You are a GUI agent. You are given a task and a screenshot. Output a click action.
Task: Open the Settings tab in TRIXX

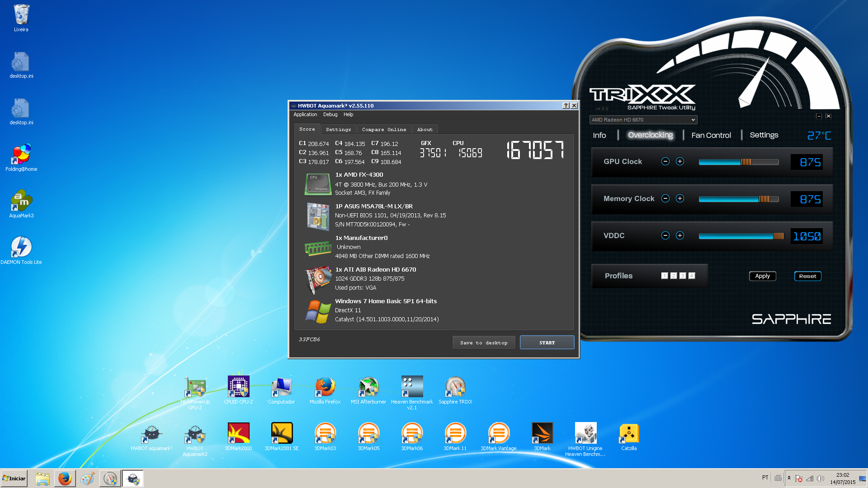coord(764,135)
